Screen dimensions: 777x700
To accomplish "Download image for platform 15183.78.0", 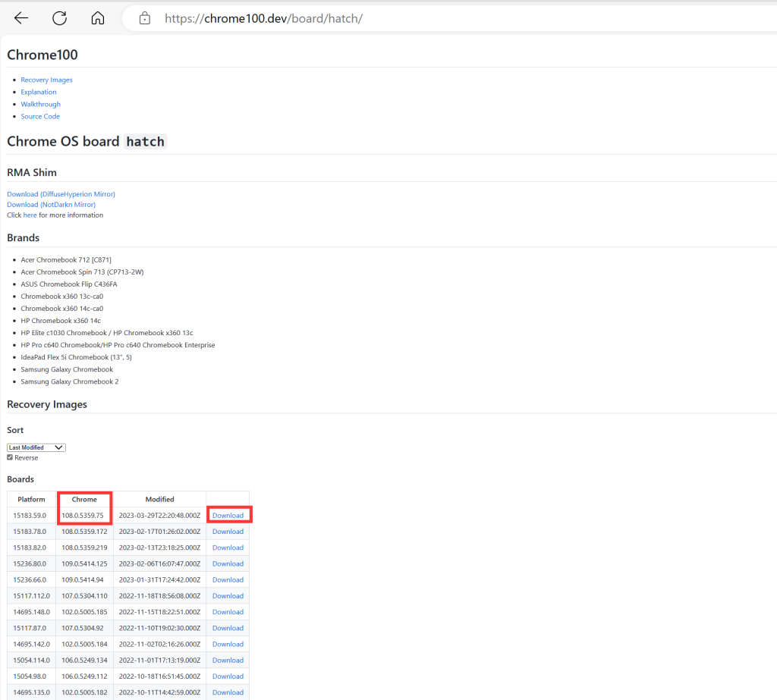I will (x=228, y=532).
